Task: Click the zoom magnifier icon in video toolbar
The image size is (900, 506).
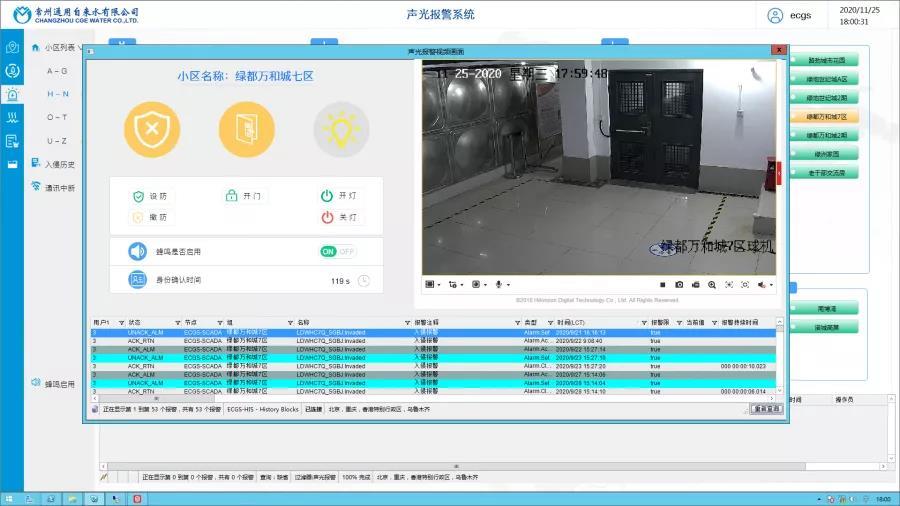Action: point(712,285)
